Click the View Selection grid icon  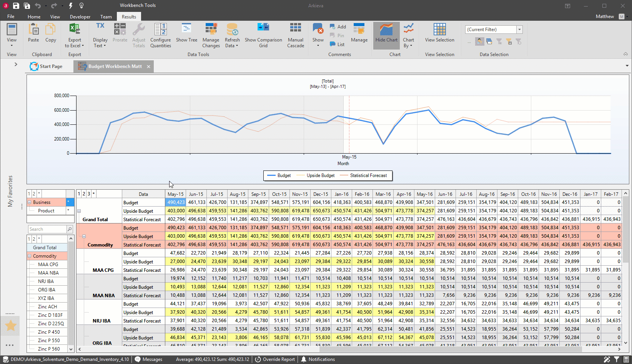tap(440, 29)
